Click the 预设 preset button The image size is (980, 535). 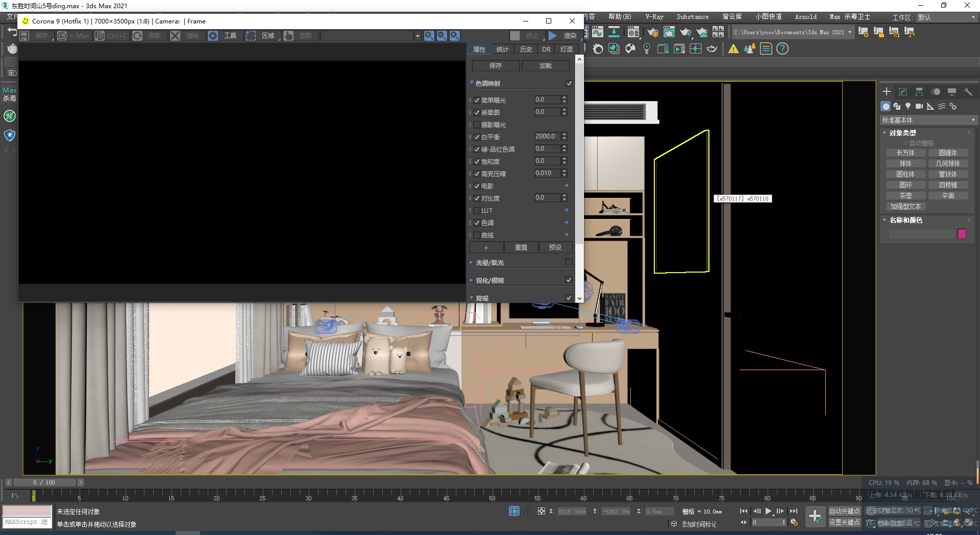pyautogui.click(x=555, y=248)
